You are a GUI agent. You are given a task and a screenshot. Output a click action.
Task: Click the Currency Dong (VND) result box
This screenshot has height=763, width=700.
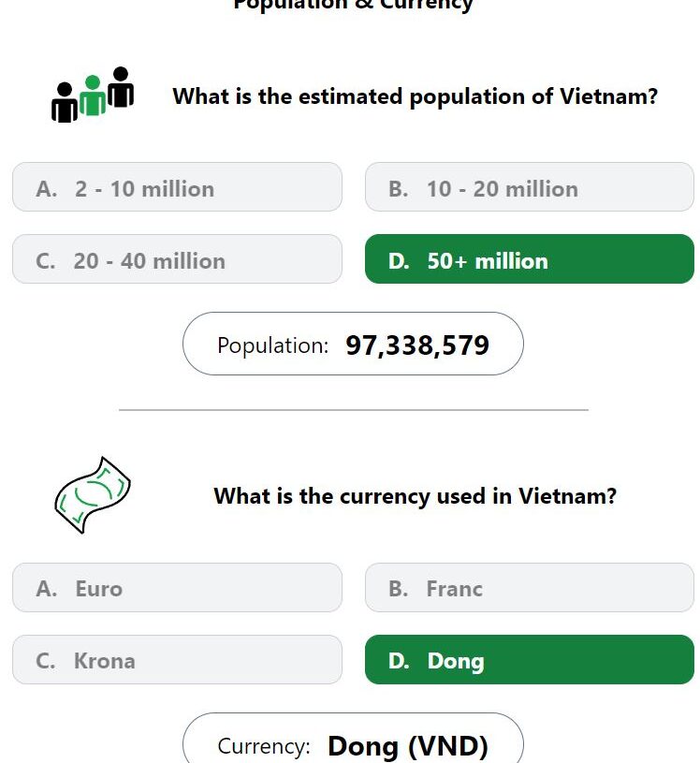coord(353,739)
